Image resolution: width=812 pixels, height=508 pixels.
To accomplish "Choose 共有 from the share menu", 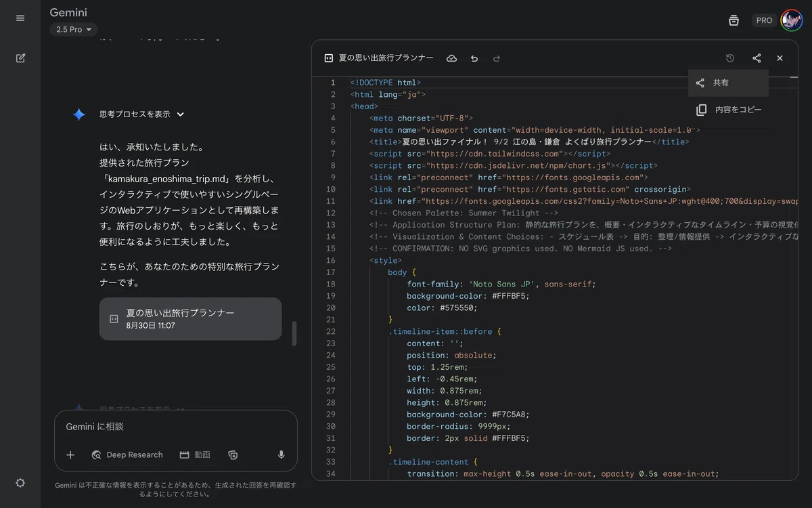I will click(728, 83).
